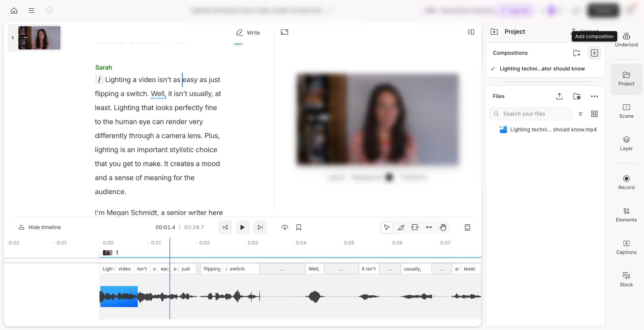
Task: Open the Files panel more options menu
Action: coord(595,96)
